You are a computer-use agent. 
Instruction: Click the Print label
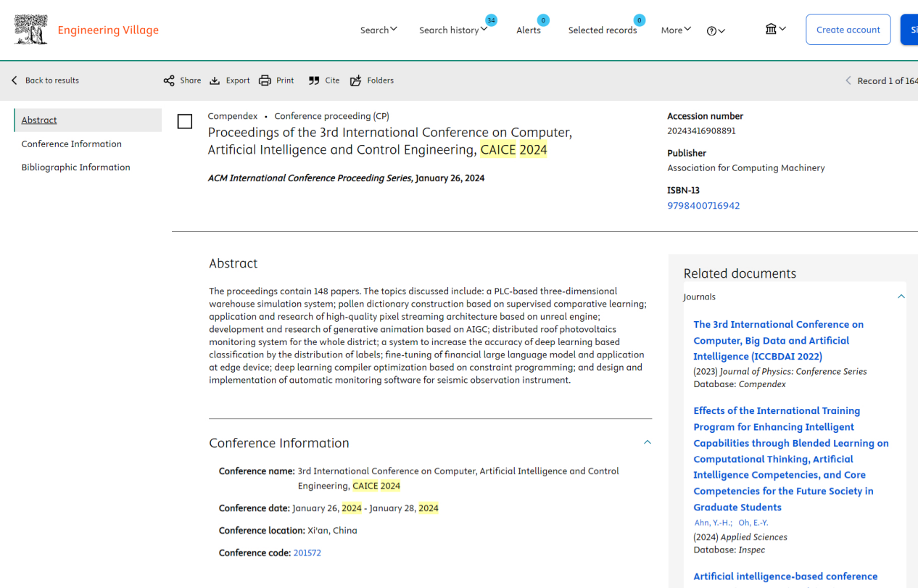pyautogui.click(x=285, y=80)
